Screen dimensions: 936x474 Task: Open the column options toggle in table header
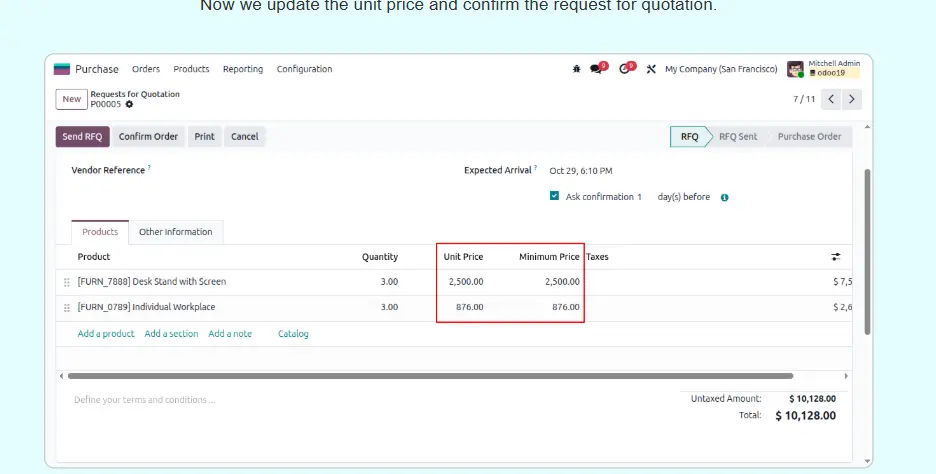point(836,257)
